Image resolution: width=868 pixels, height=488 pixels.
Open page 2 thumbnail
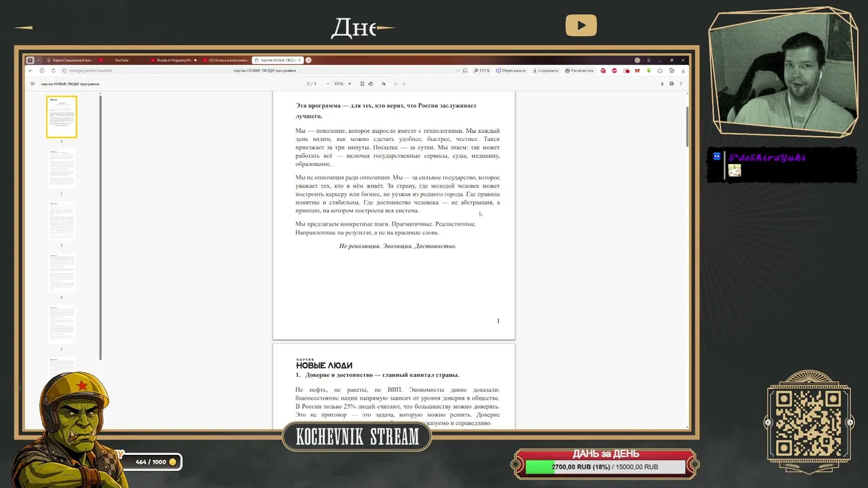click(x=62, y=169)
